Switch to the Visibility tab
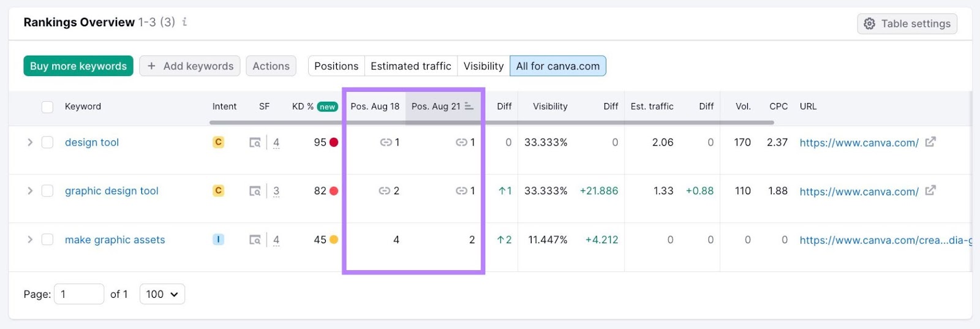980x329 pixels. tap(483, 66)
